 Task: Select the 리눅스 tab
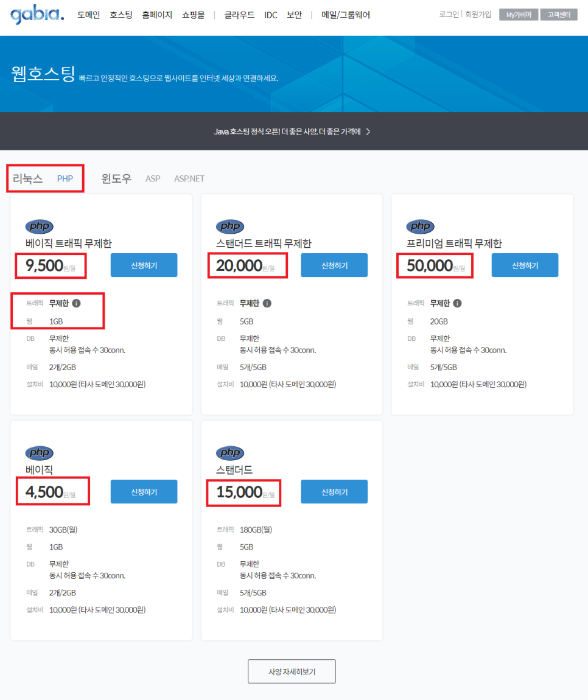click(27, 178)
